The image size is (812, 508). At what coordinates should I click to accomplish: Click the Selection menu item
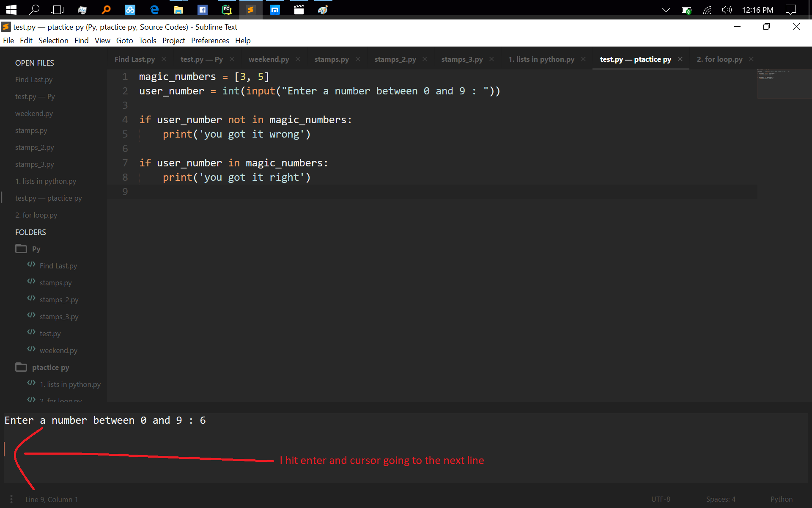54,40
